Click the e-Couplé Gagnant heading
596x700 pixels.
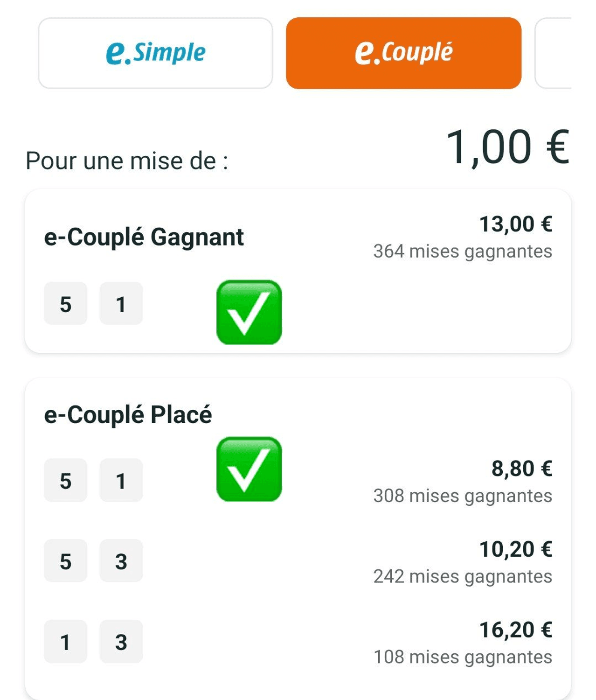[144, 237]
